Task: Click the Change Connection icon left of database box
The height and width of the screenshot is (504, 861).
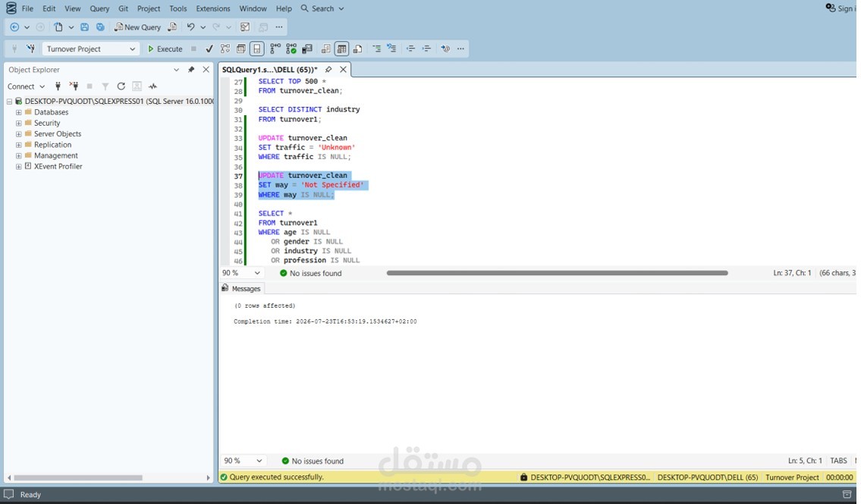Action: tap(31, 49)
